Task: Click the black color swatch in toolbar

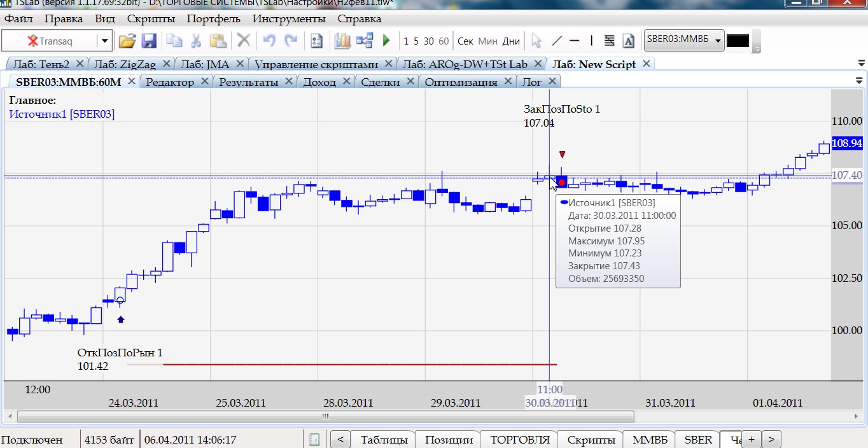Action: click(738, 41)
